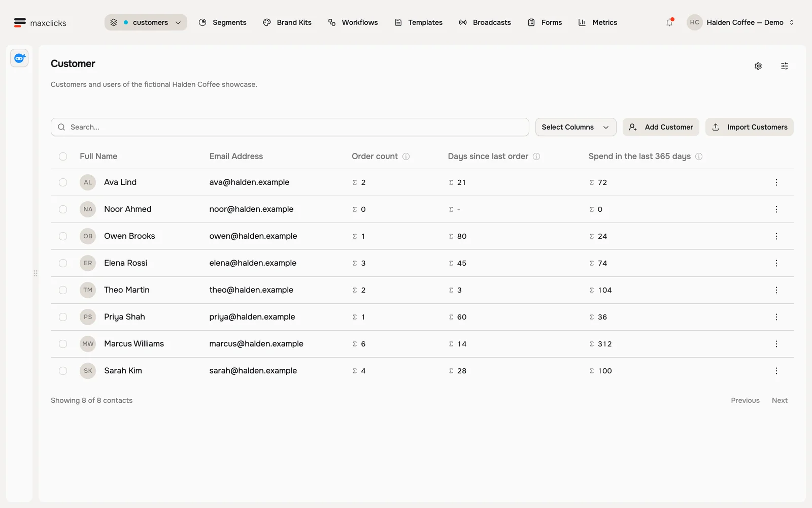Image resolution: width=812 pixels, height=508 pixels.
Task: Click the ava@halden.example email cell
Action: [x=249, y=182]
